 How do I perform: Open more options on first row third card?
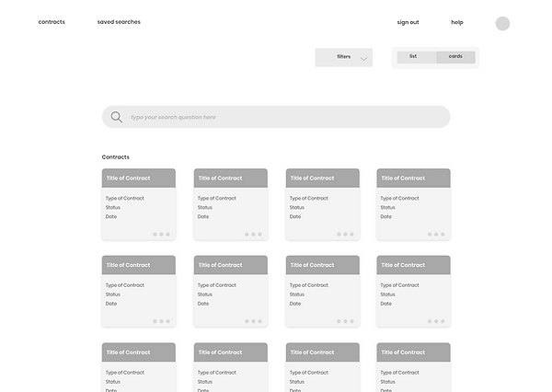pyautogui.click(x=345, y=235)
